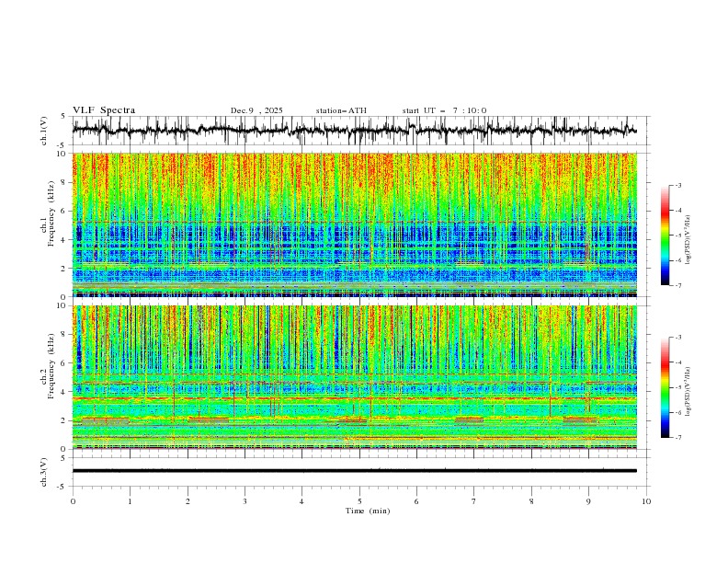Click the "-7" tick on ch.1 color bar
Viewport: 728px width, 563px height.
pyautogui.click(x=678, y=285)
